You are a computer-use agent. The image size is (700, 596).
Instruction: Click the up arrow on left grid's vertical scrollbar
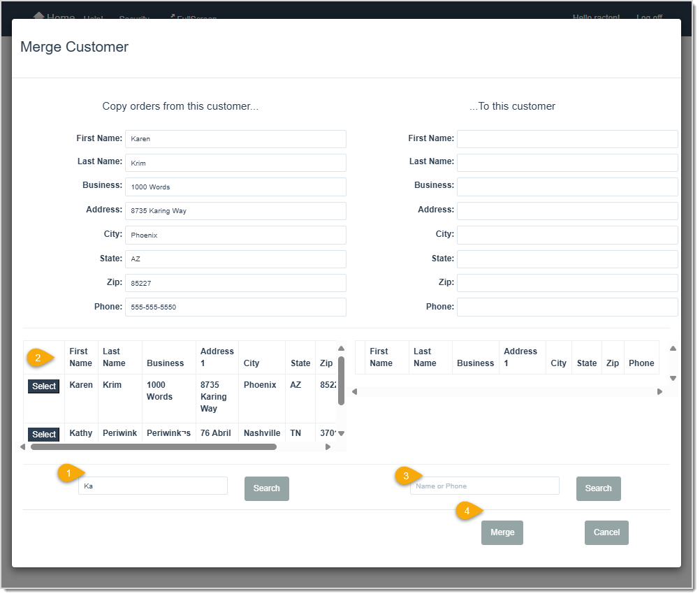click(x=341, y=348)
